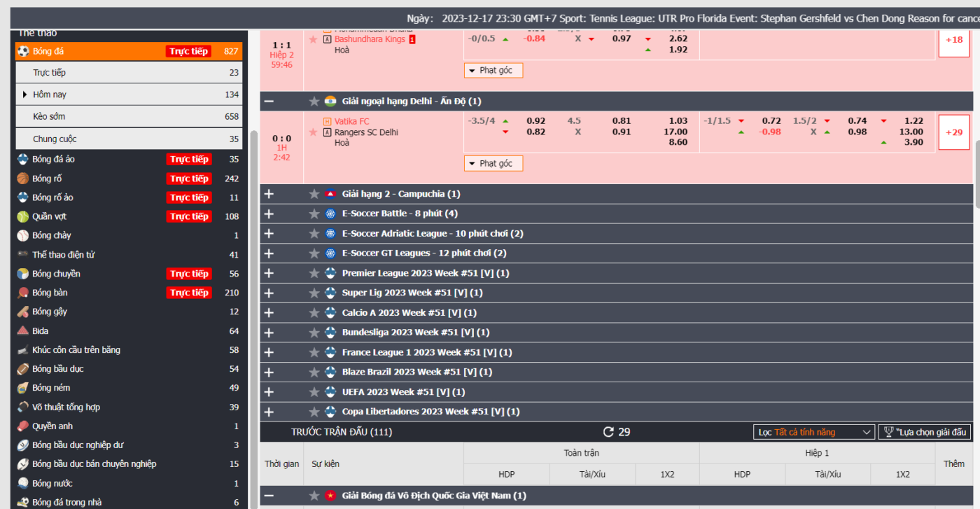980x509 pixels.
Task: Click full-time over odds 0.81
Action: (x=621, y=121)
